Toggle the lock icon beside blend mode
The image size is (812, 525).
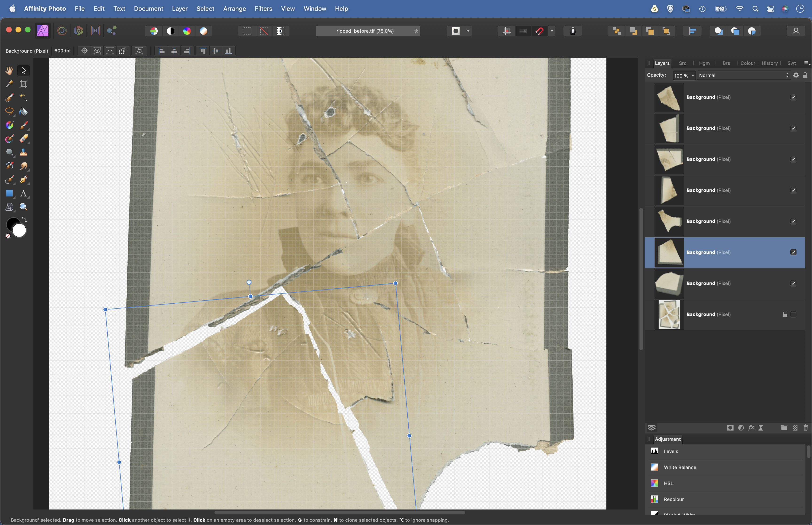[805, 75]
